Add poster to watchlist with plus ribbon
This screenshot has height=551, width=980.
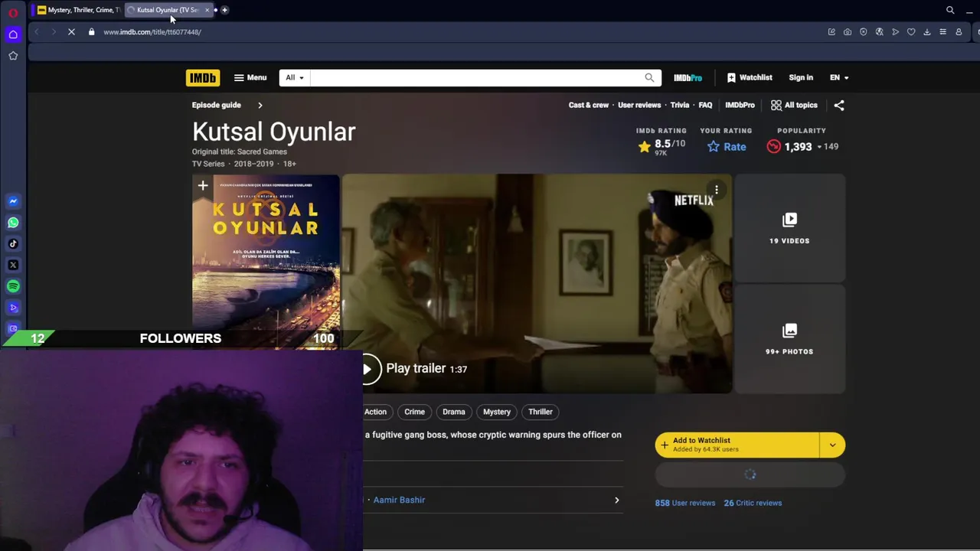pyautogui.click(x=203, y=186)
